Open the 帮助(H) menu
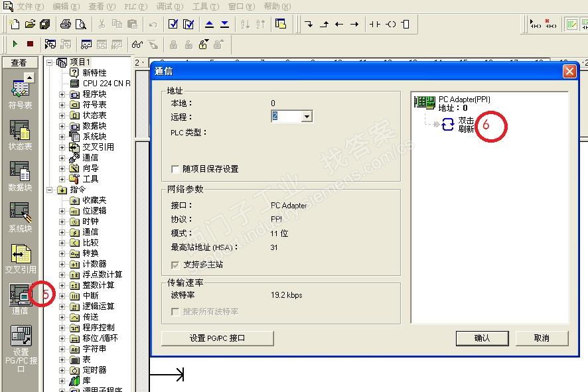Image resolution: width=588 pixels, height=392 pixels. tap(277, 7)
